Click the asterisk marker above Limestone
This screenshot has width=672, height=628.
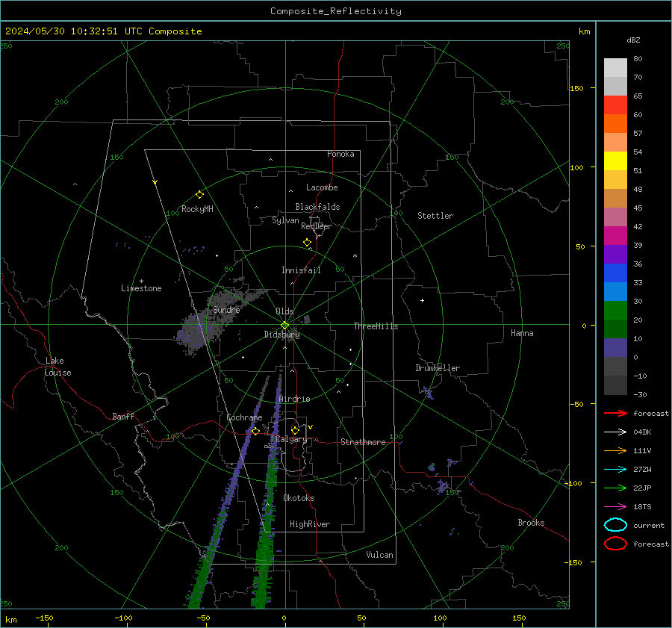click(x=141, y=282)
